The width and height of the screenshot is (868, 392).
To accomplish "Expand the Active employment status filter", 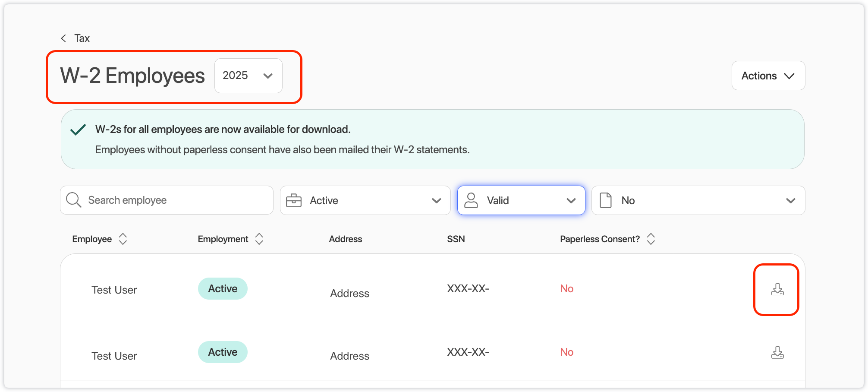I will [x=365, y=200].
